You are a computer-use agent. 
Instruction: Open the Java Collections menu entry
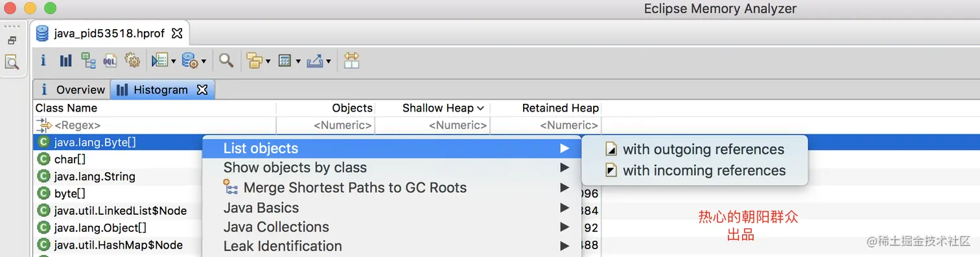[391, 227]
